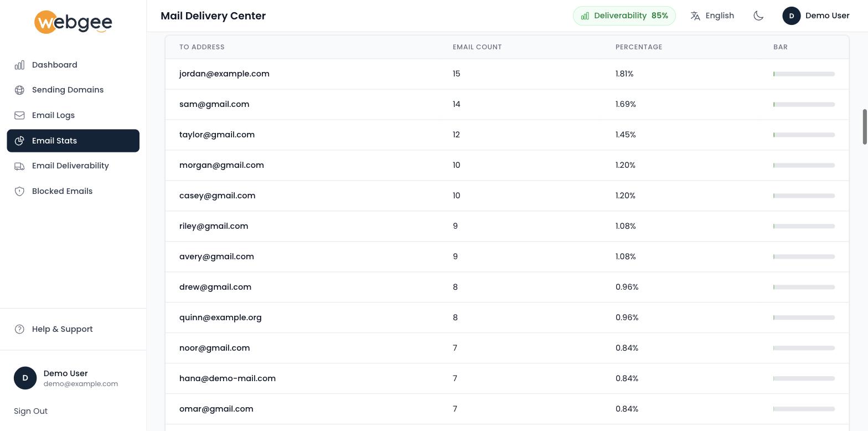868x431 pixels.
Task: Select casey@gmail.com address
Action: [x=217, y=196]
